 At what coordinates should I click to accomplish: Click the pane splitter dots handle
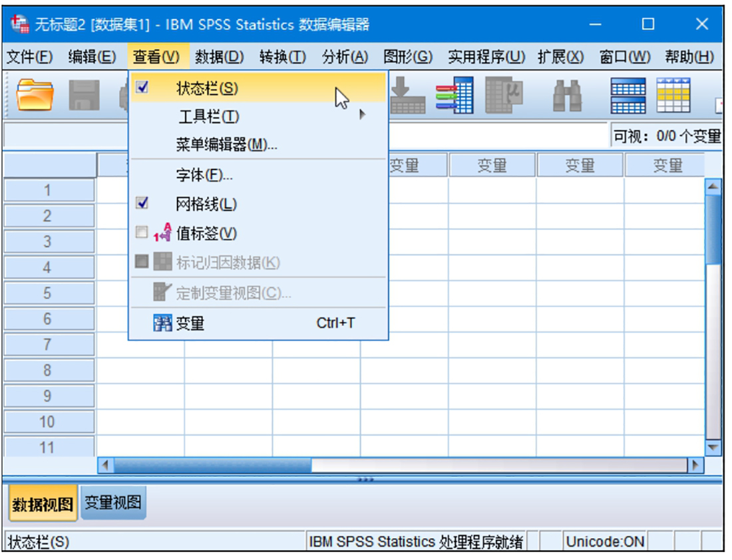point(365,480)
